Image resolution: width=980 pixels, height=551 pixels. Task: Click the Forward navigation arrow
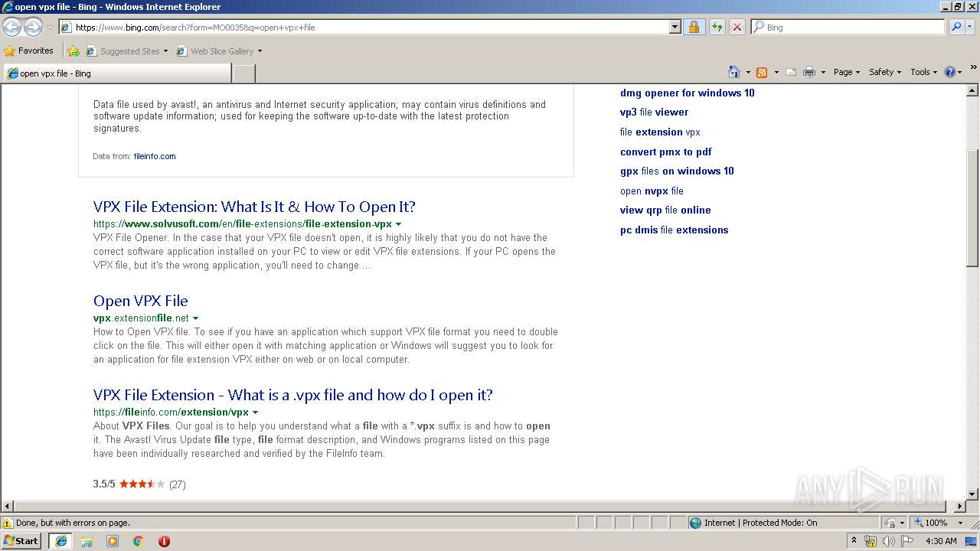click(33, 28)
